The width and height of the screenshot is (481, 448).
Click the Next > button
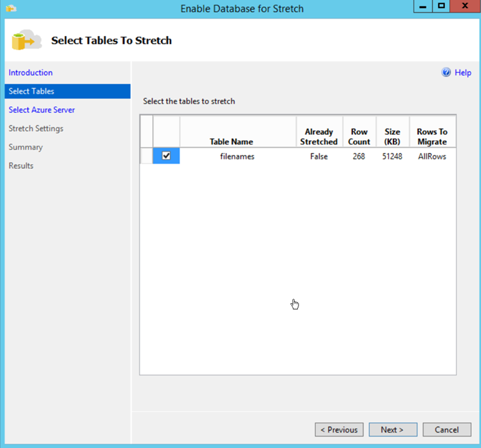(x=393, y=429)
